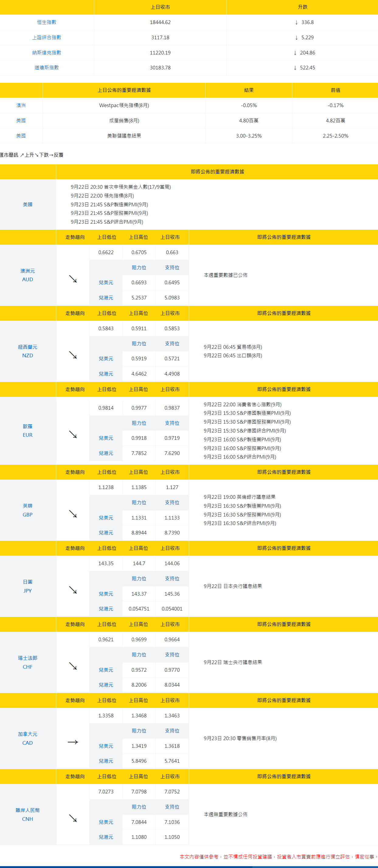This screenshot has width=378, height=868.
Task: Click Dow Jones close value 30183.78
Action: [x=160, y=68]
